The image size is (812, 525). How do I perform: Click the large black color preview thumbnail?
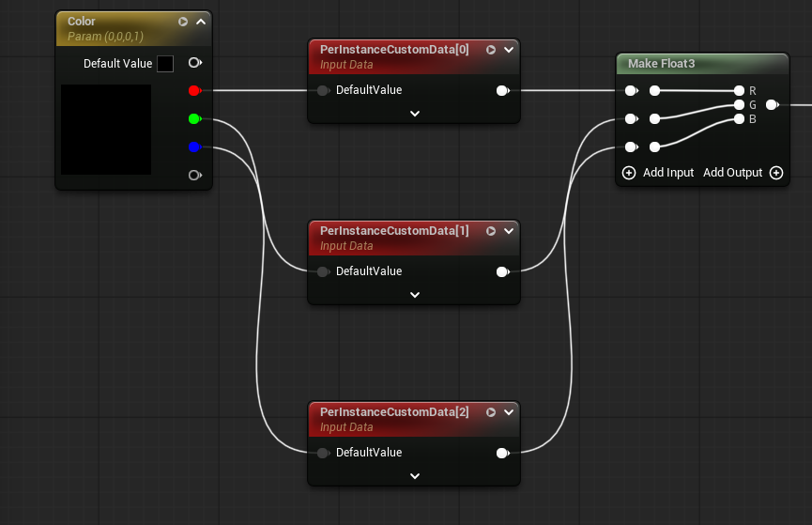pyautogui.click(x=106, y=130)
